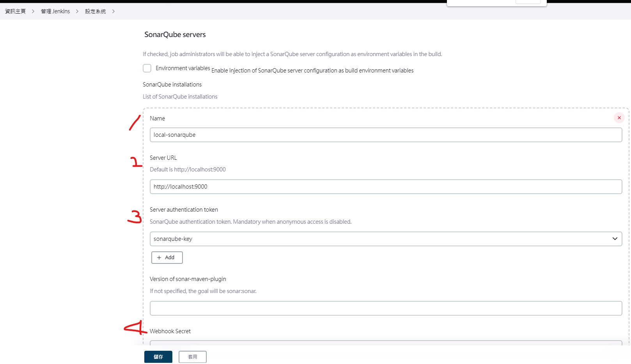
Task: Open 設定系統 breadcrumb link
Action: tap(96, 11)
